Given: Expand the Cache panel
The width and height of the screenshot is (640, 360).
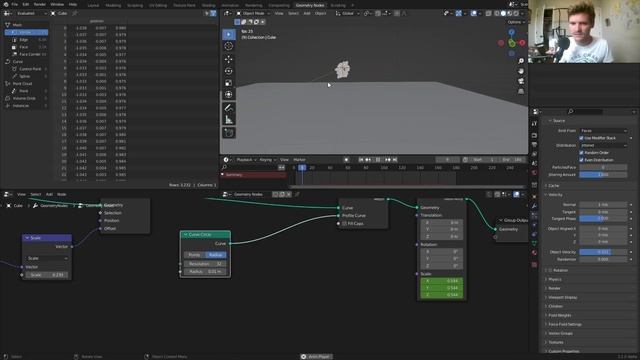Looking at the screenshot, I should click(x=553, y=186).
